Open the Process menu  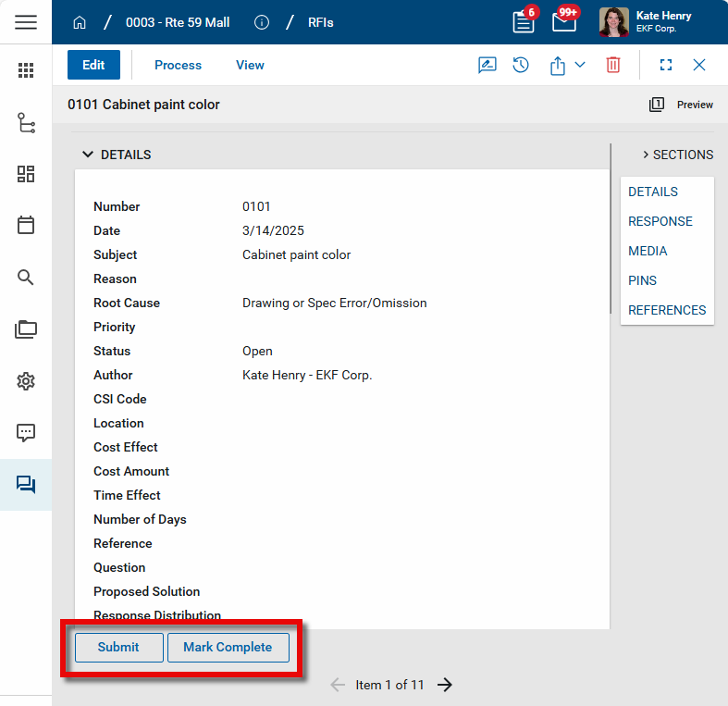coord(178,65)
